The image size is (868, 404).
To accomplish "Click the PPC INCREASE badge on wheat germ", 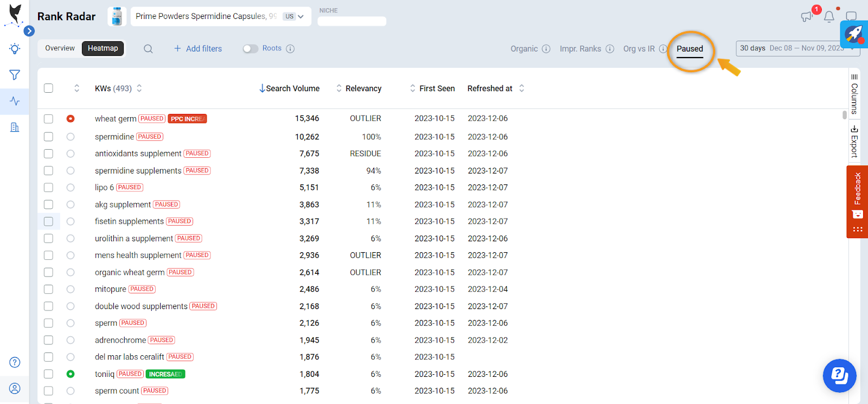I will click(187, 119).
